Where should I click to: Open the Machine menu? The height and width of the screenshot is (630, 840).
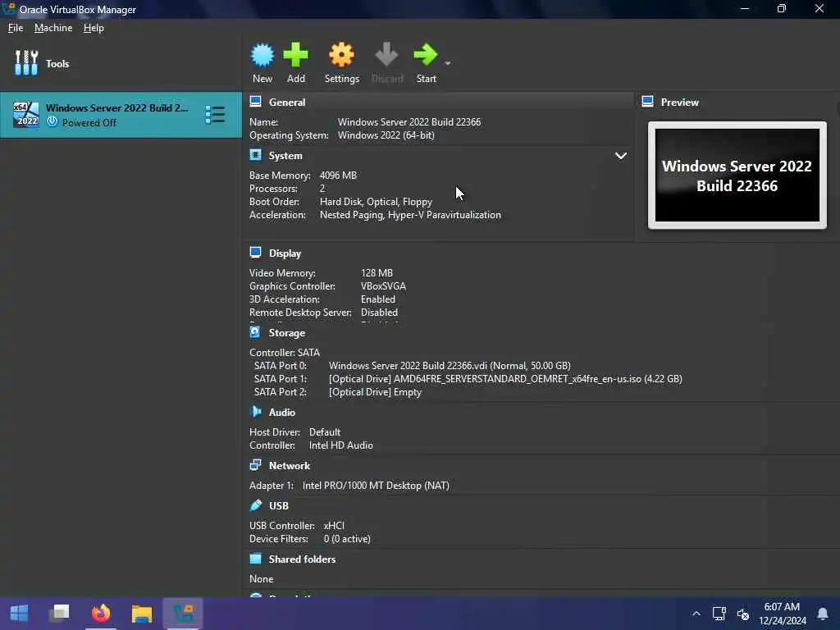point(53,28)
